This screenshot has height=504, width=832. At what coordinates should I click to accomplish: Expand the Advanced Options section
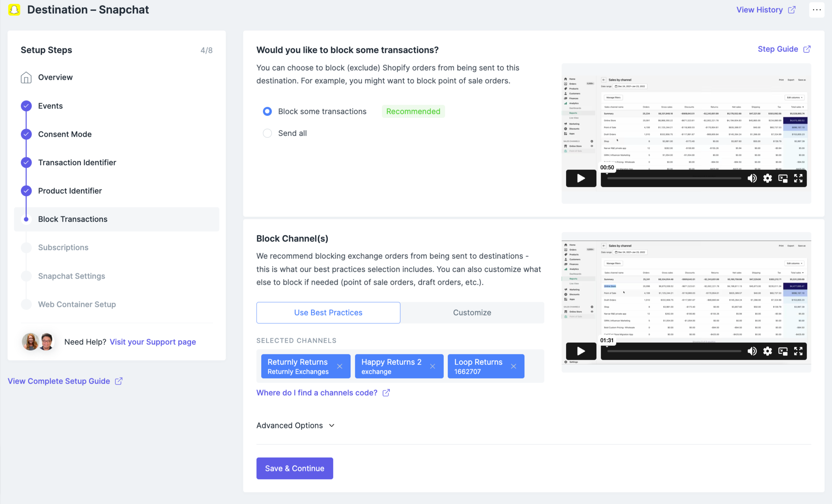[x=295, y=426]
